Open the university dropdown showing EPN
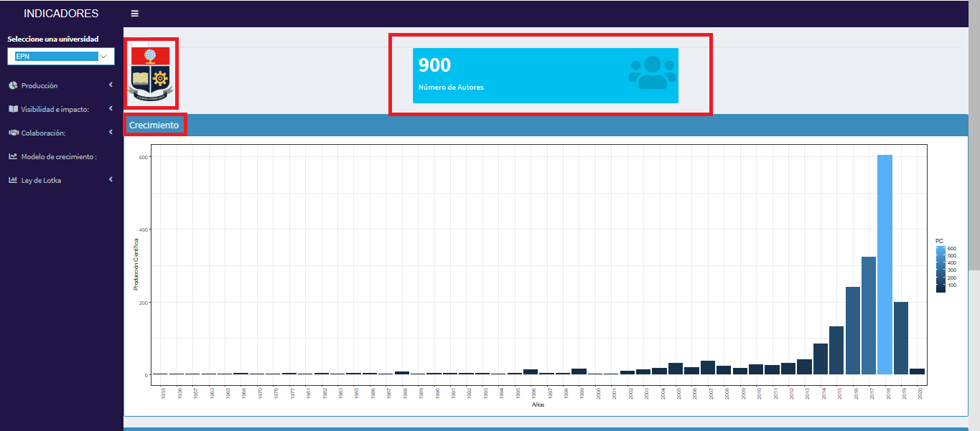 click(61, 57)
